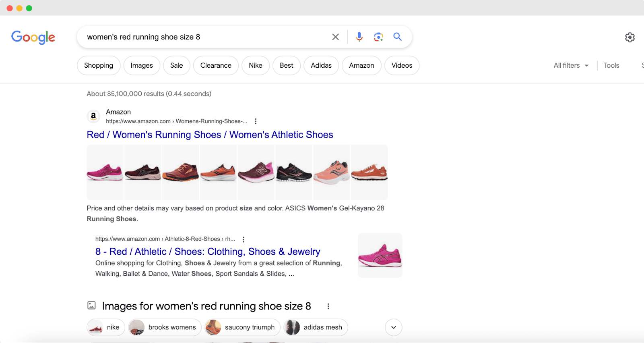Open the burgundy New Balance shoe thumbnail

tap(256, 173)
